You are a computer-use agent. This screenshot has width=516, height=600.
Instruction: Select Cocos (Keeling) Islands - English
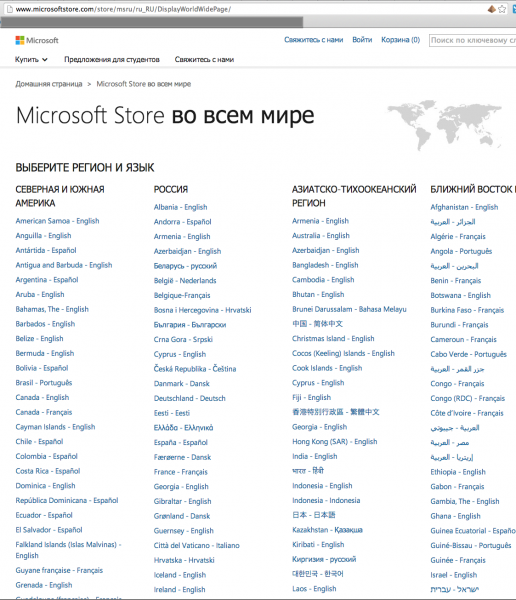(343, 353)
